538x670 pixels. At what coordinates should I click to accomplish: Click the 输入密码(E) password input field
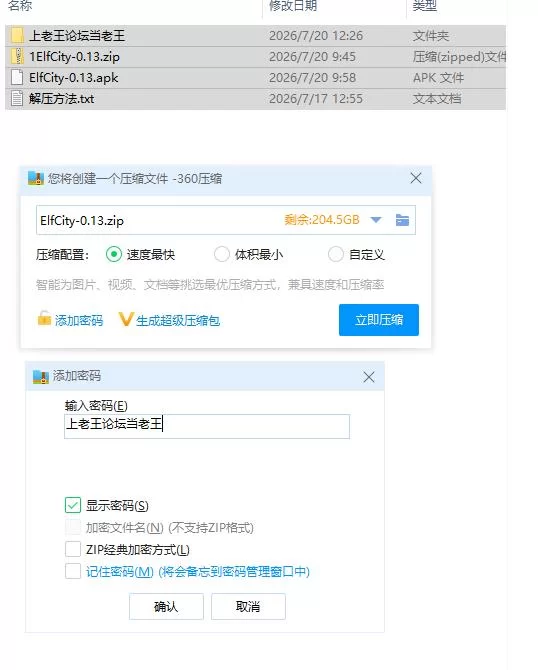(x=207, y=426)
